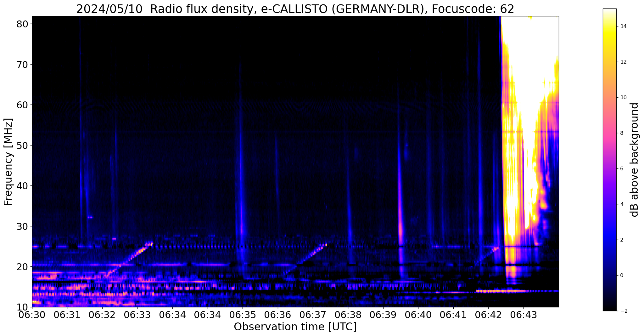Click the 70 tick on frequency axis
Viewport: 644px width, 336px height.
click(23, 65)
